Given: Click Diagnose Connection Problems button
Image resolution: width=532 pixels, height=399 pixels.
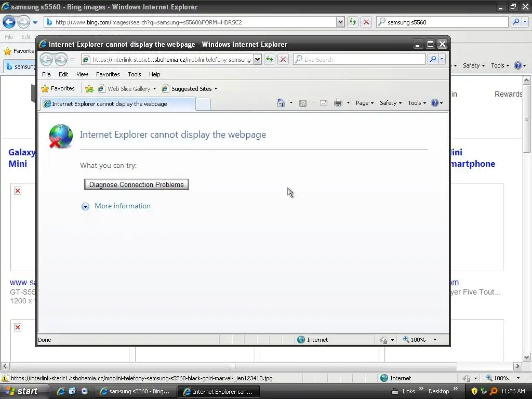Looking at the screenshot, I should tap(137, 184).
